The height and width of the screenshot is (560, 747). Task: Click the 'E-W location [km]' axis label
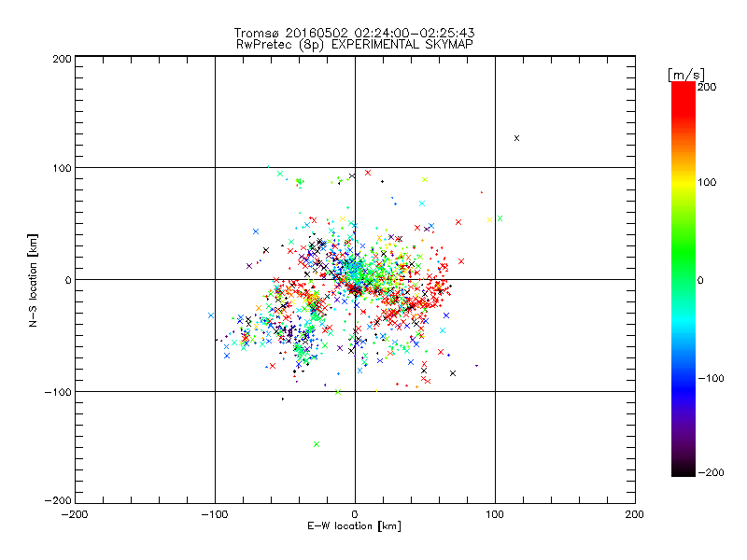point(354,526)
